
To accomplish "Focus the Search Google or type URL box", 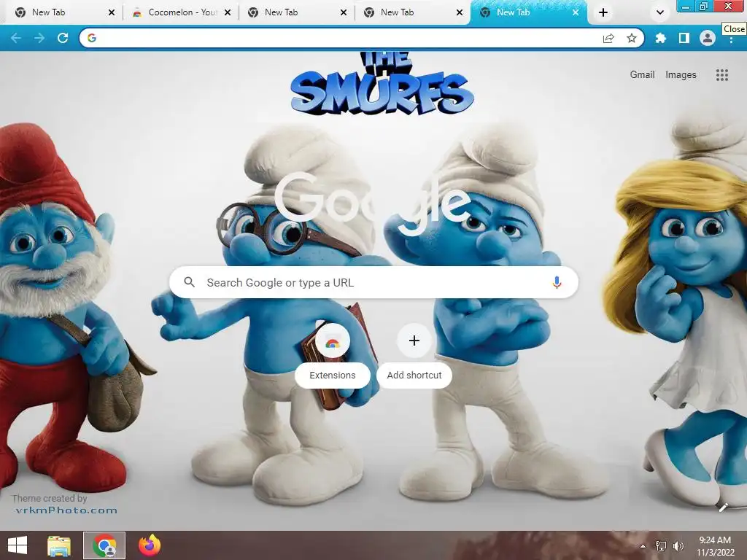I will click(x=373, y=282).
